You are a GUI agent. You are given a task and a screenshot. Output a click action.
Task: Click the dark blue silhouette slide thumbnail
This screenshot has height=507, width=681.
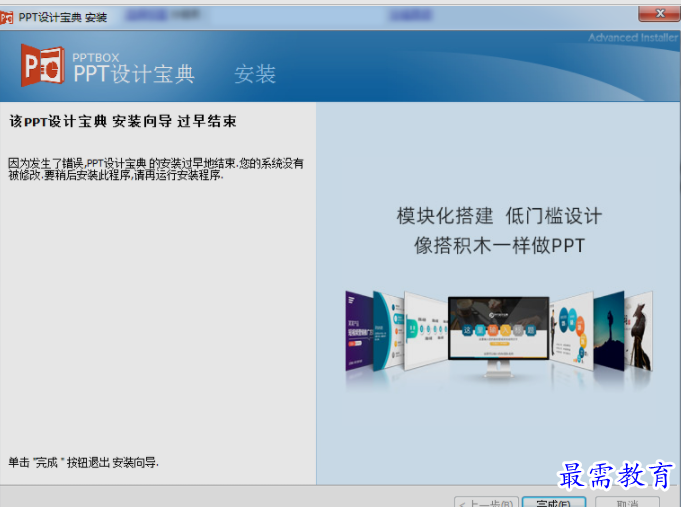click(609, 331)
